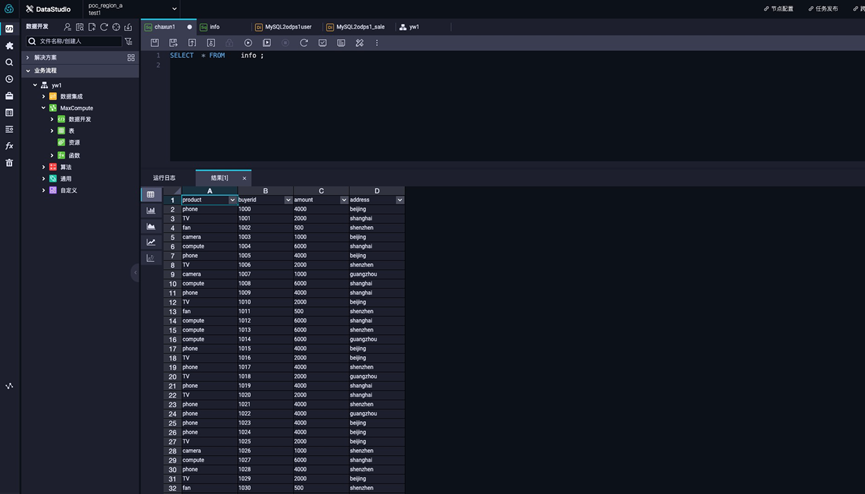Click the save icon in editor toolbar
Screen dimensions: 865x494
coord(155,43)
